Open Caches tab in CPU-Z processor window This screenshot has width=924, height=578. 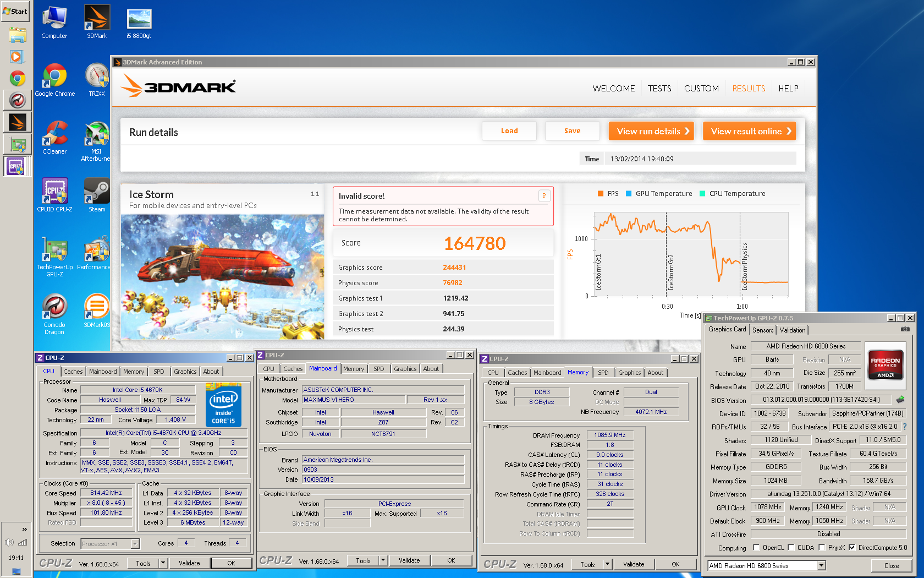point(73,372)
